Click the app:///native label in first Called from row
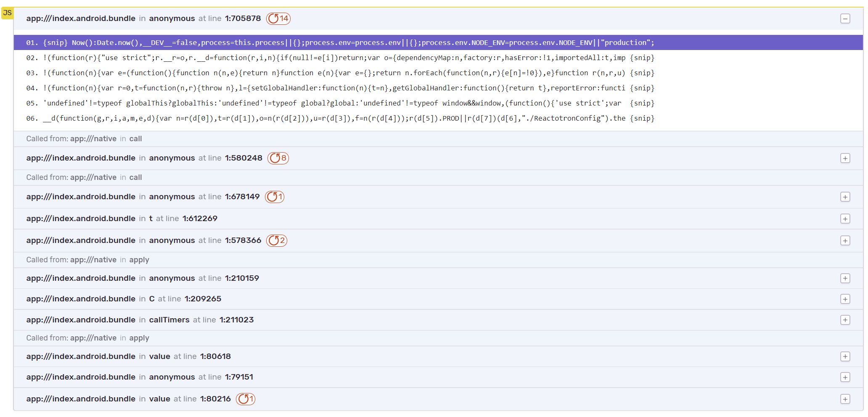Viewport: 868px width, 417px height. tap(93, 138)
